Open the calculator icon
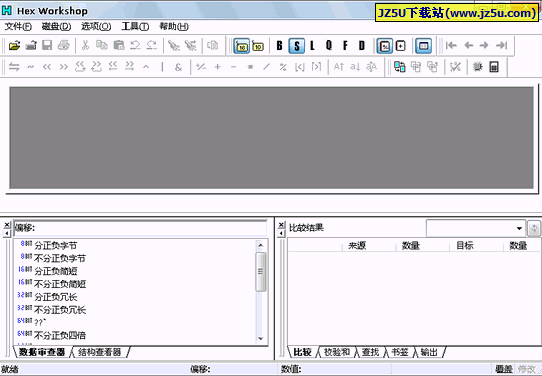The height and width of the screenshot is (376, 542). [x=494, y=67]
